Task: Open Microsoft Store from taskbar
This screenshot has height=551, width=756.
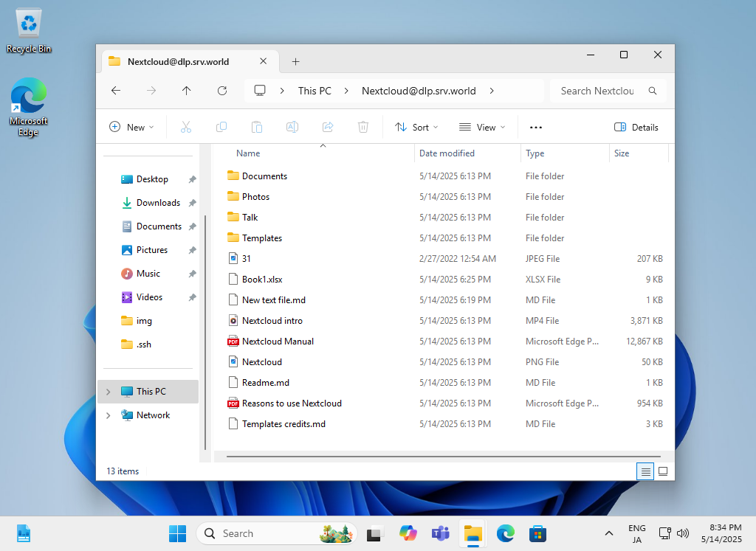Action: point(537,533)
